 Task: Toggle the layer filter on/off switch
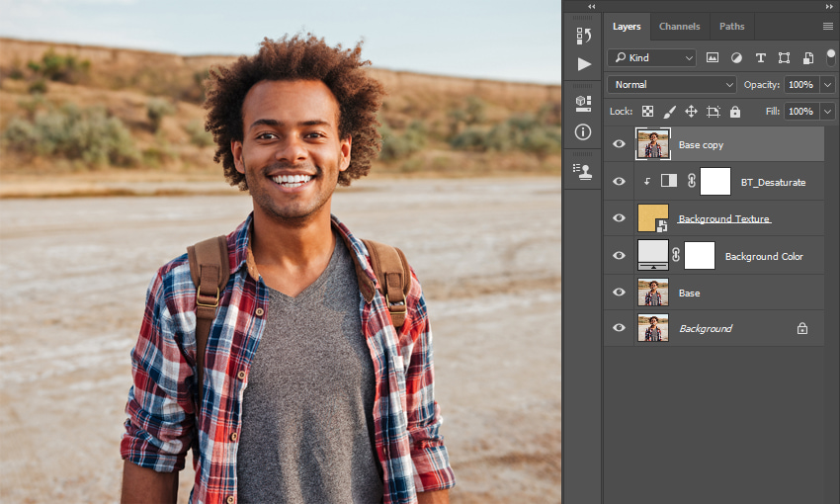tap(831, 57)
